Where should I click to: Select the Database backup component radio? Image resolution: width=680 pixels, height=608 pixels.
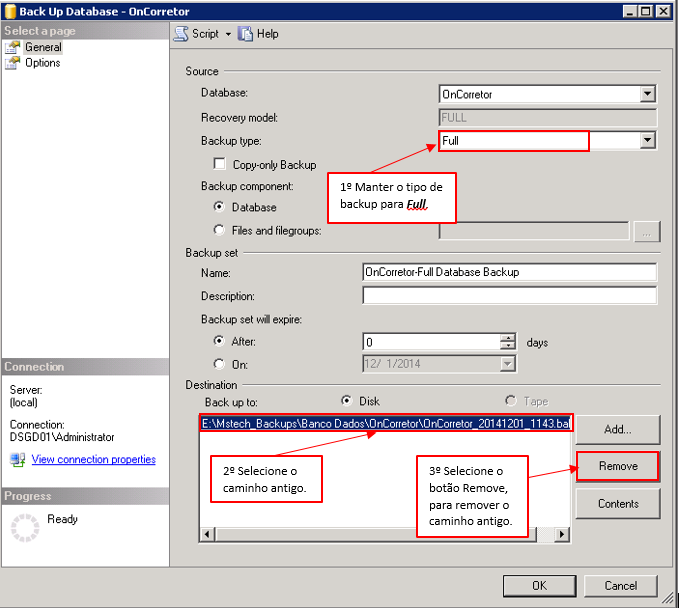click(x=219, y=207)
